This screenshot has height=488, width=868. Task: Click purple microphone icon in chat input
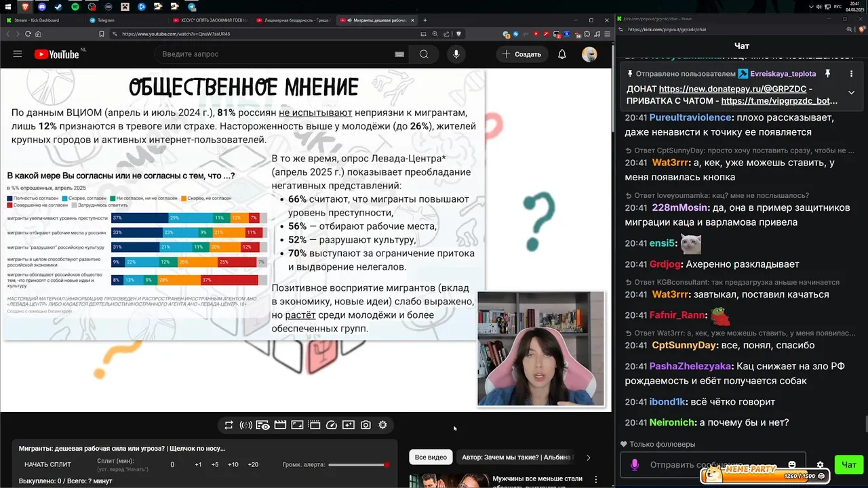[x=635, y=465]
